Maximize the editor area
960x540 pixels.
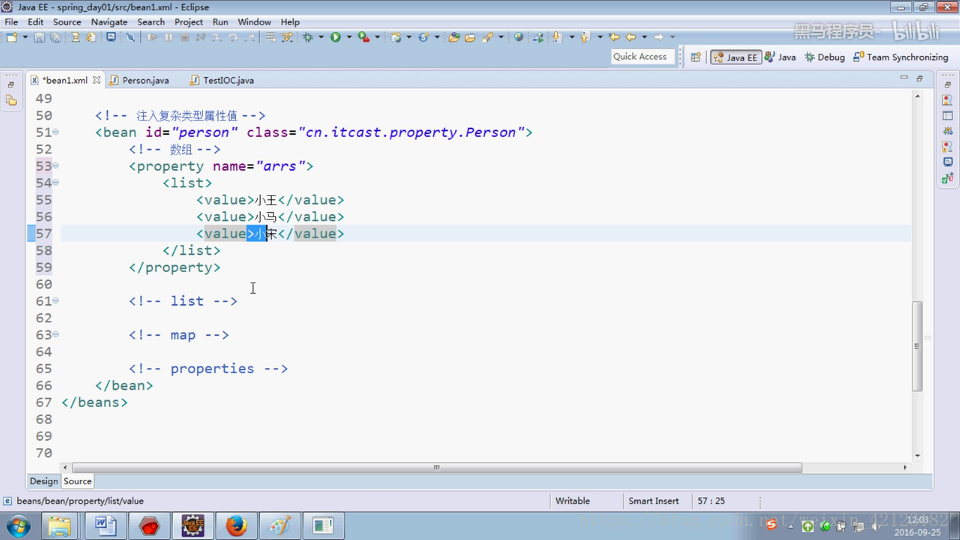tap(920, 78)
